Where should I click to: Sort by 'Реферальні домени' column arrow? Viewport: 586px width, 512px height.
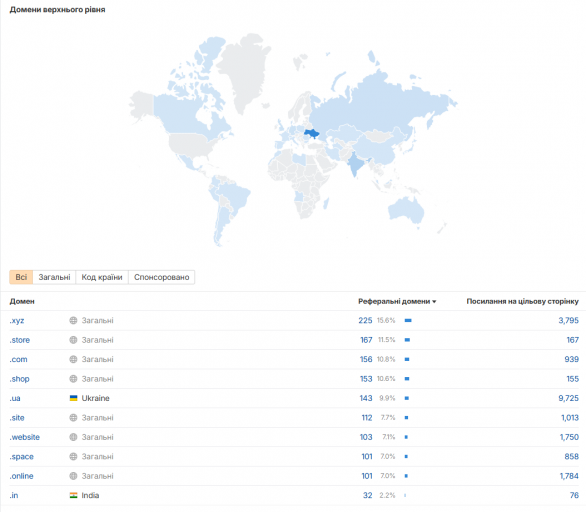click(434, 302)
